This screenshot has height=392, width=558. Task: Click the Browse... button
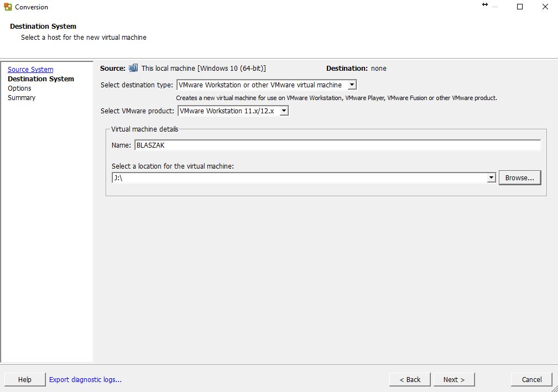click(x=520, y=177)
